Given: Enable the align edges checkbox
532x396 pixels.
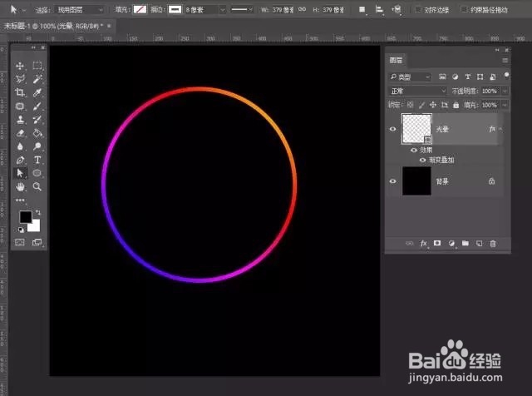Looking at the screenshot, I should [418, 9].
